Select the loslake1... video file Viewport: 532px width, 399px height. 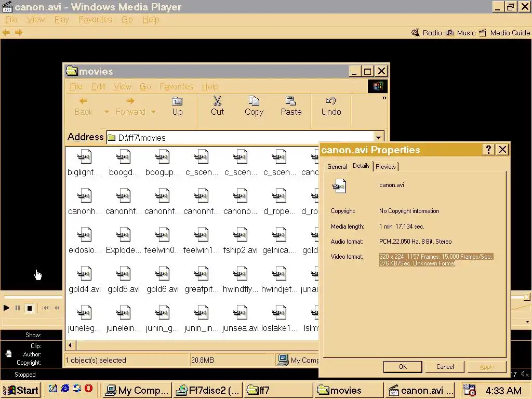pyautogui.click(x=280, y=319)
